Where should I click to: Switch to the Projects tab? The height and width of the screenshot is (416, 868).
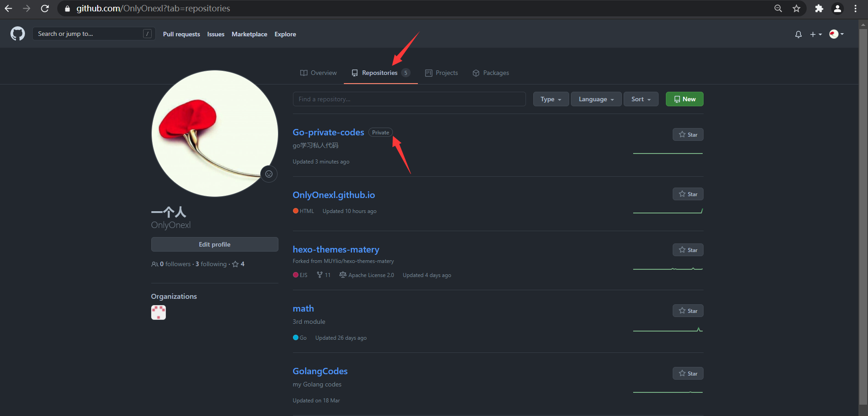pos(441,73)
